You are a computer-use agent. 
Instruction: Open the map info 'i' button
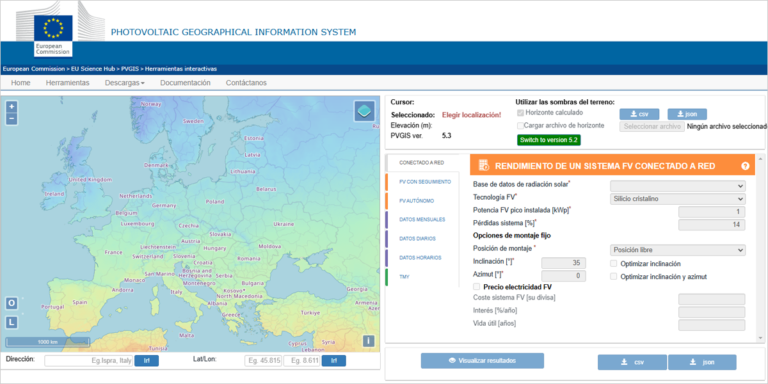(369, 341)
